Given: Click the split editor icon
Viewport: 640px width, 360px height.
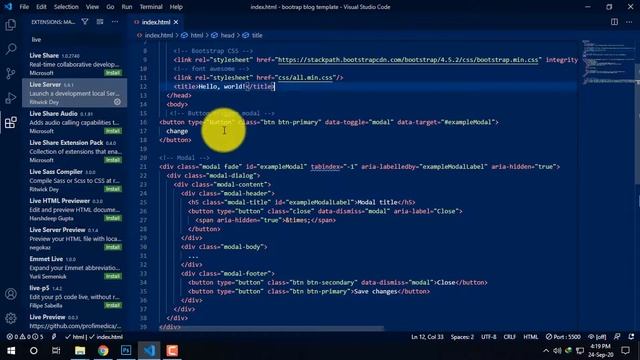Looking at the screenshot, I should tap(614, 22).
